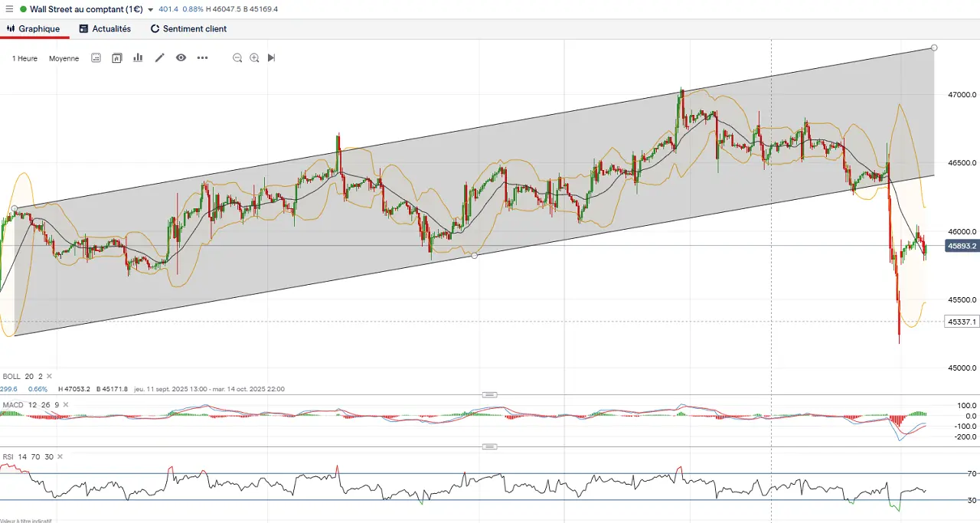Open the Sentiment client tab
Image resolution: width=980 pixels, height=523 pixels.
click(188, 29)
